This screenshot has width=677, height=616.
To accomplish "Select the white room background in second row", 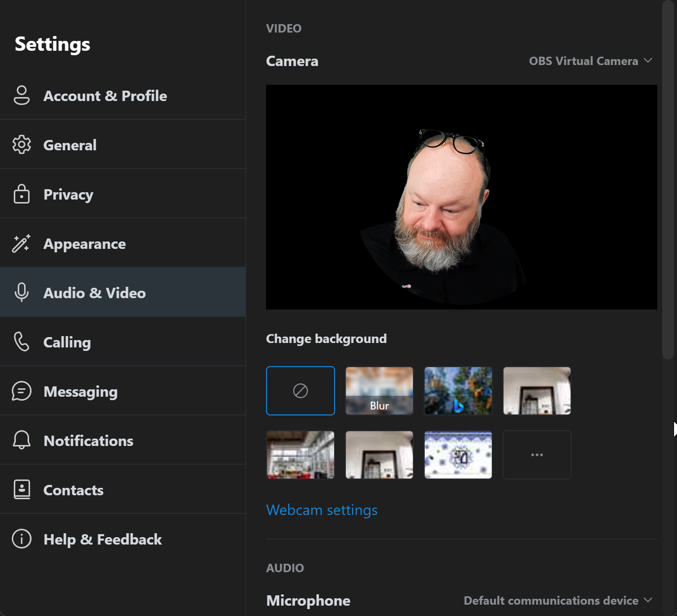I will 379,455.
